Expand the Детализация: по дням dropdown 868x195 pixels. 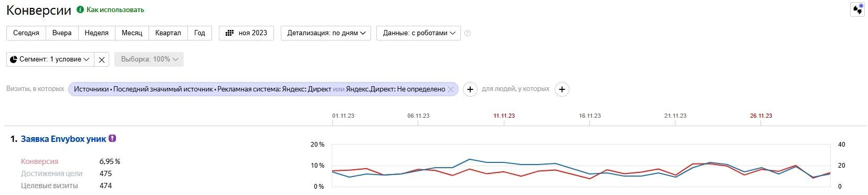coord(326,33)
